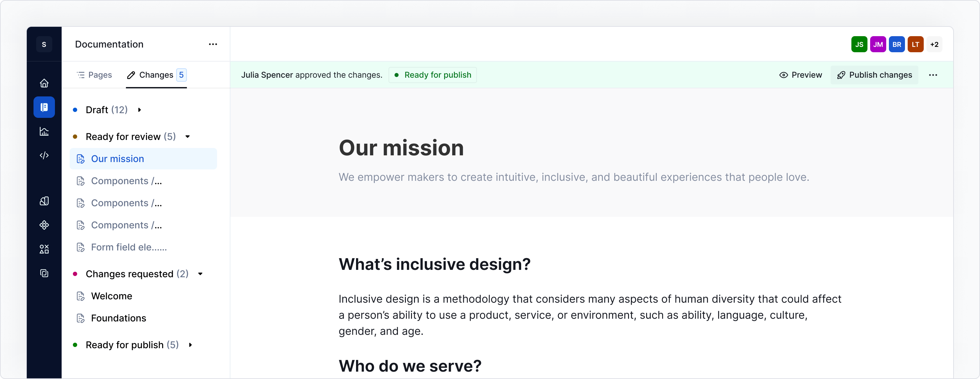The image size is (980, 379).
Task: Expand the Draft section
Action: pyautogui.click(x=139, y=109)
